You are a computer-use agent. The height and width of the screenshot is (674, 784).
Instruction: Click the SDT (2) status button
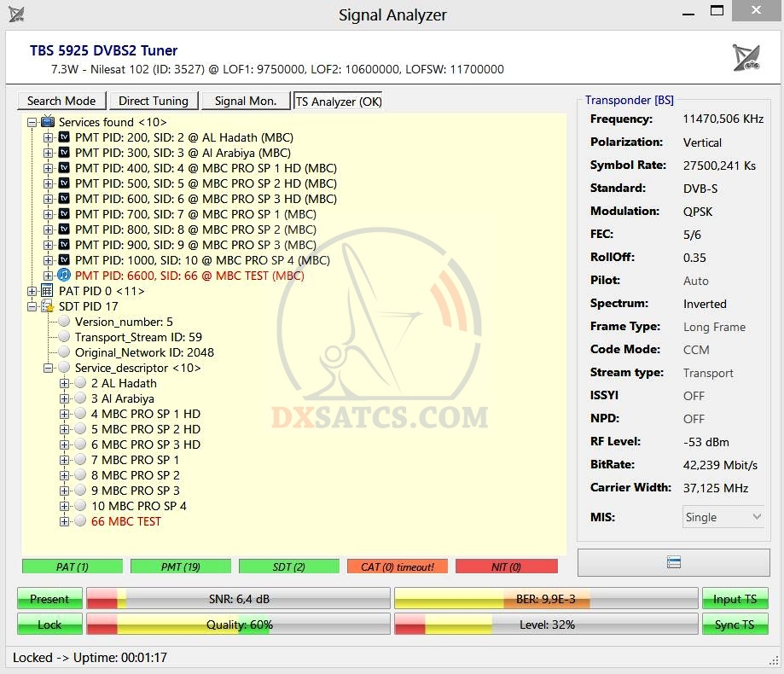pos(289,567)
